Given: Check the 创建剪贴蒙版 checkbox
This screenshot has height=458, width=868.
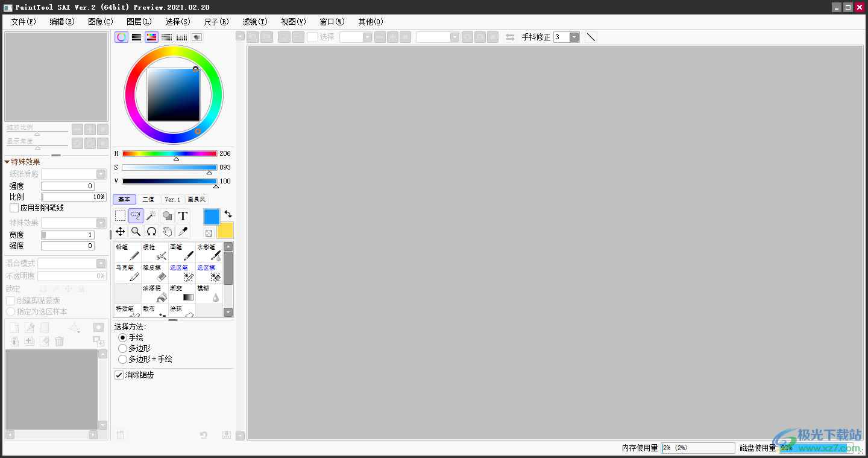Looking at the screenshot, I should coord(10,301).
